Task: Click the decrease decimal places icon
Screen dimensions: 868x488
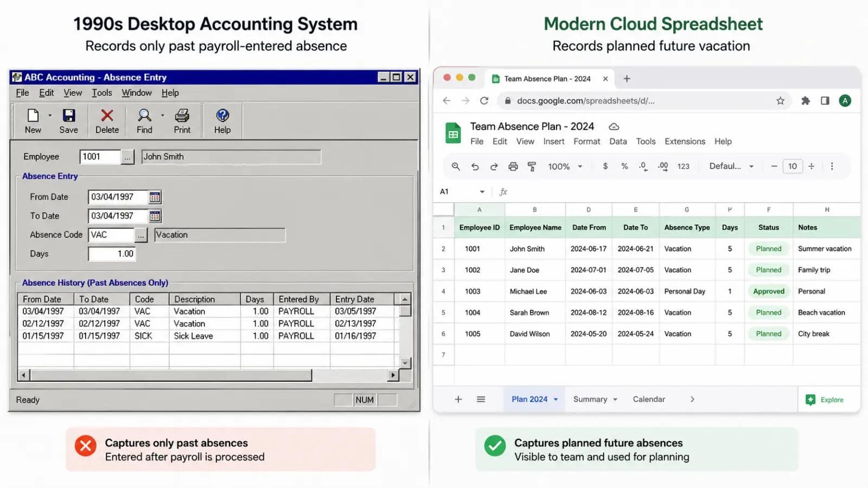Action: [x=643, y=166]
